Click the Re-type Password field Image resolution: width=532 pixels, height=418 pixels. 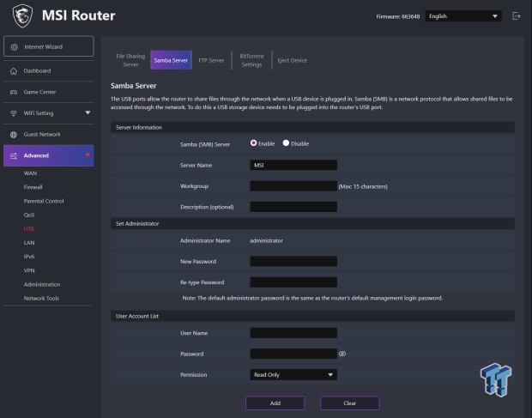coord(293,282)
